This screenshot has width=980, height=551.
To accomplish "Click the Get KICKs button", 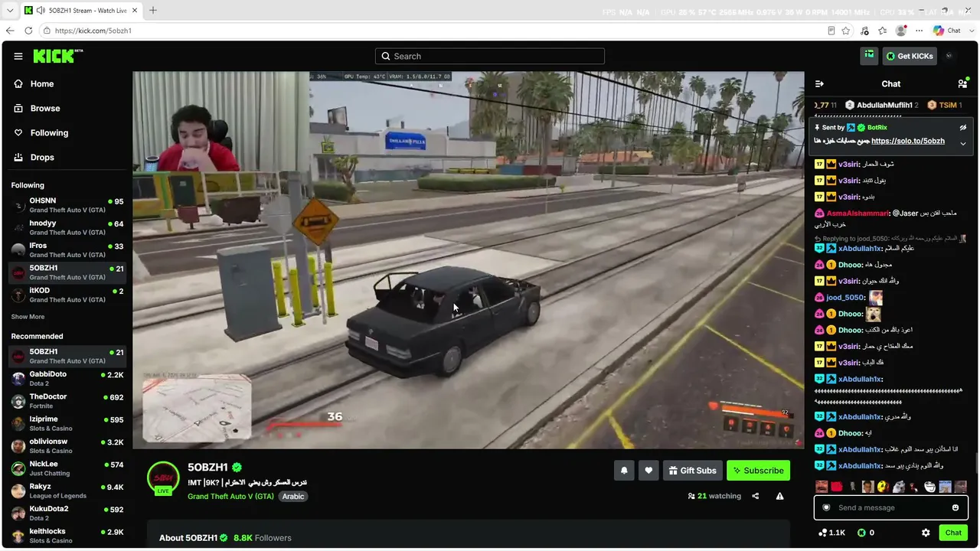I will pyautogui.click(x=910, y=56).
